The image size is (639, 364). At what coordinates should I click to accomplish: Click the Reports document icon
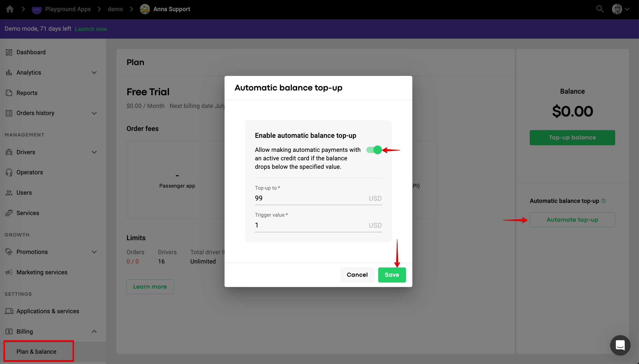click(9, 93)
